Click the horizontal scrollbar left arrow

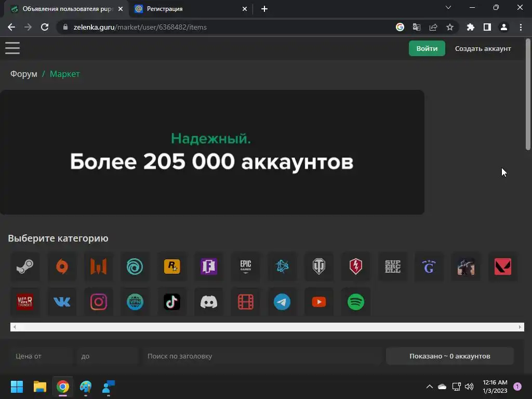tap(15, 327)
